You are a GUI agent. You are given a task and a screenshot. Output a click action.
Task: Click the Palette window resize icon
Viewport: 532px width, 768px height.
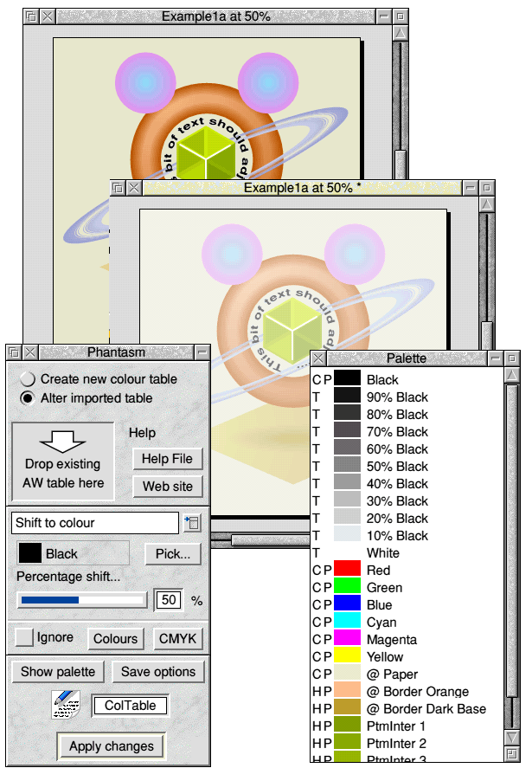512,754
